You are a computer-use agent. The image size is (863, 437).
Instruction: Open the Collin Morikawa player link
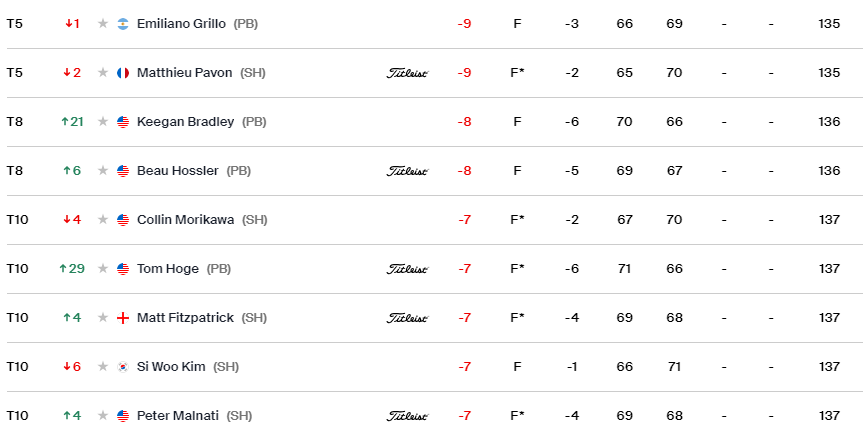(x=185, y=220)
